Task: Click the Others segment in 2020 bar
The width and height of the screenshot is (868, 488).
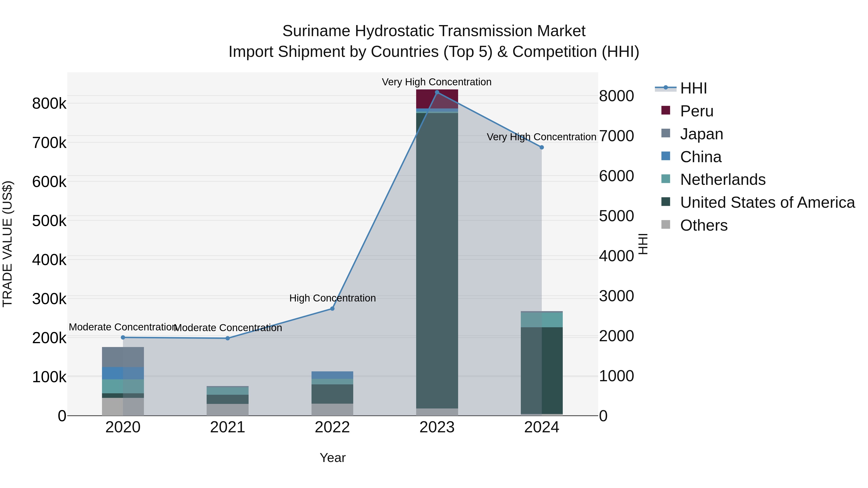Action: tap(123, 407)
